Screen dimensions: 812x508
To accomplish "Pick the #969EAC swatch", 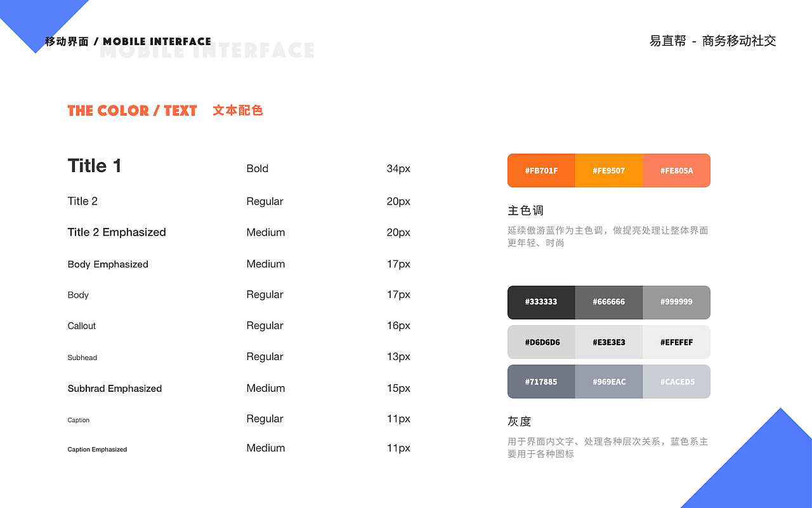I will [609, 382].
